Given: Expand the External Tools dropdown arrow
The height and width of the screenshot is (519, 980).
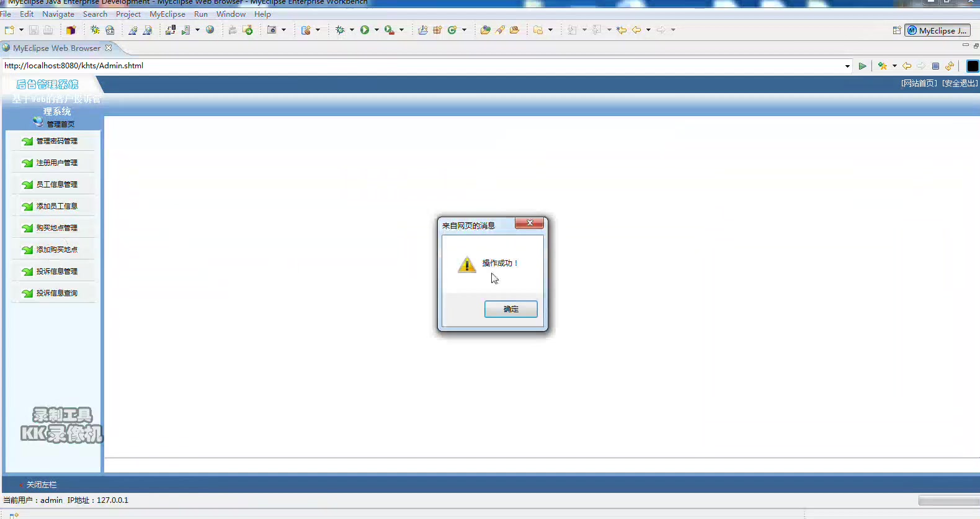Looking at the screenshot, I should (x=401, y=30).
